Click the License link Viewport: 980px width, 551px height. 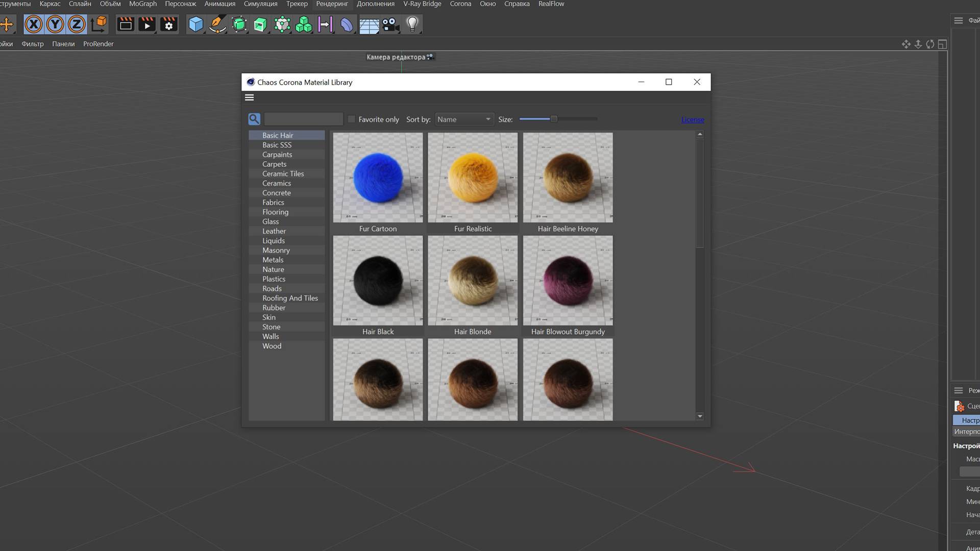coord(693,120)
